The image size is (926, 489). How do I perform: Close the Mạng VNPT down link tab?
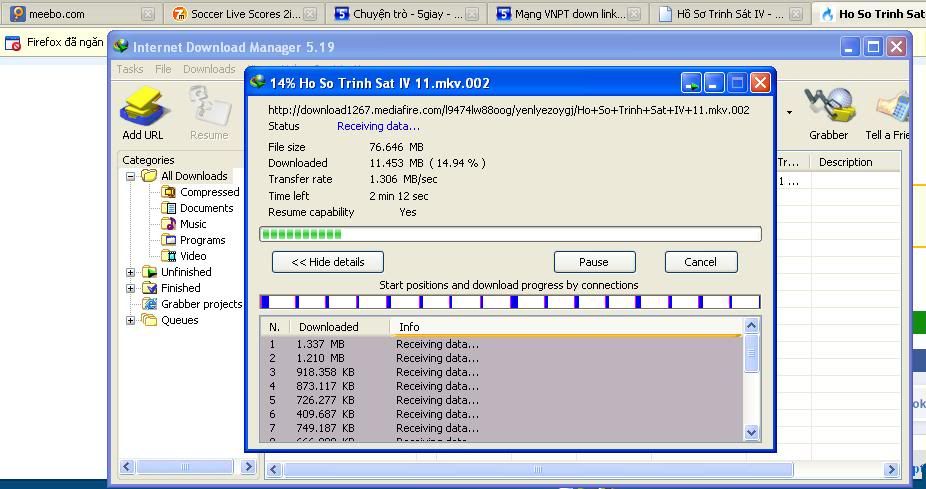(634, 14)
